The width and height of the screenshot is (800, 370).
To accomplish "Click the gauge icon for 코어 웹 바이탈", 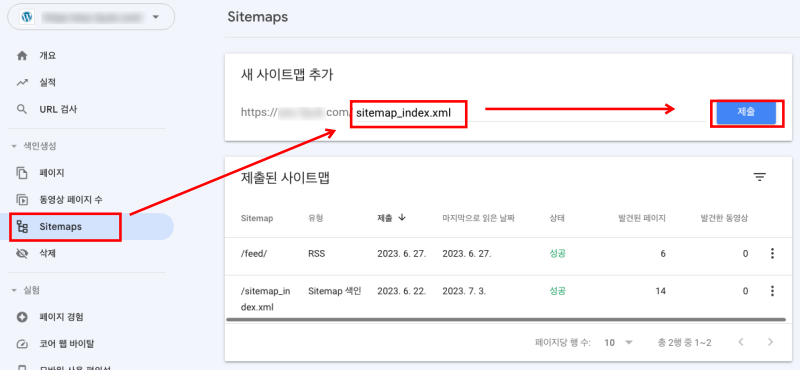I will pos(22,343).
